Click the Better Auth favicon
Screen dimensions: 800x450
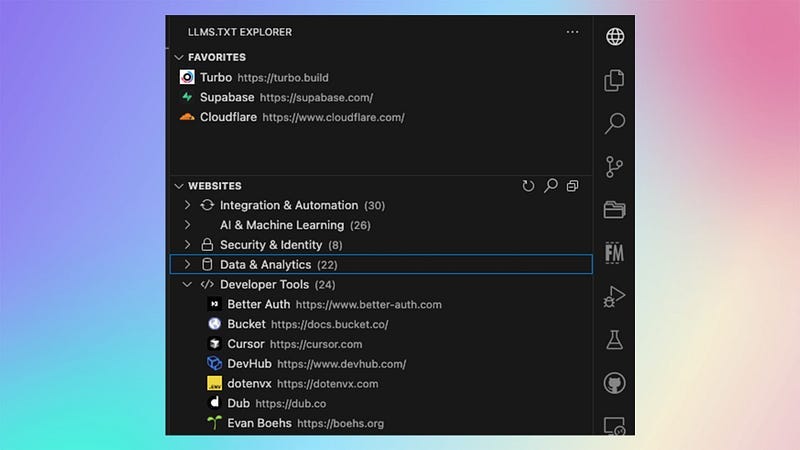tap(214, 304)
